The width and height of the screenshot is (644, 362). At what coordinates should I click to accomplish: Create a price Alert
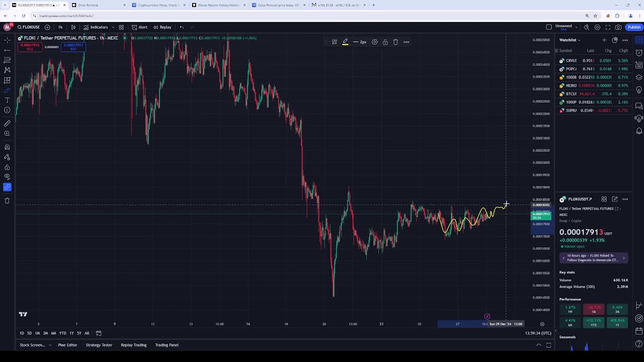pos(139,27)
